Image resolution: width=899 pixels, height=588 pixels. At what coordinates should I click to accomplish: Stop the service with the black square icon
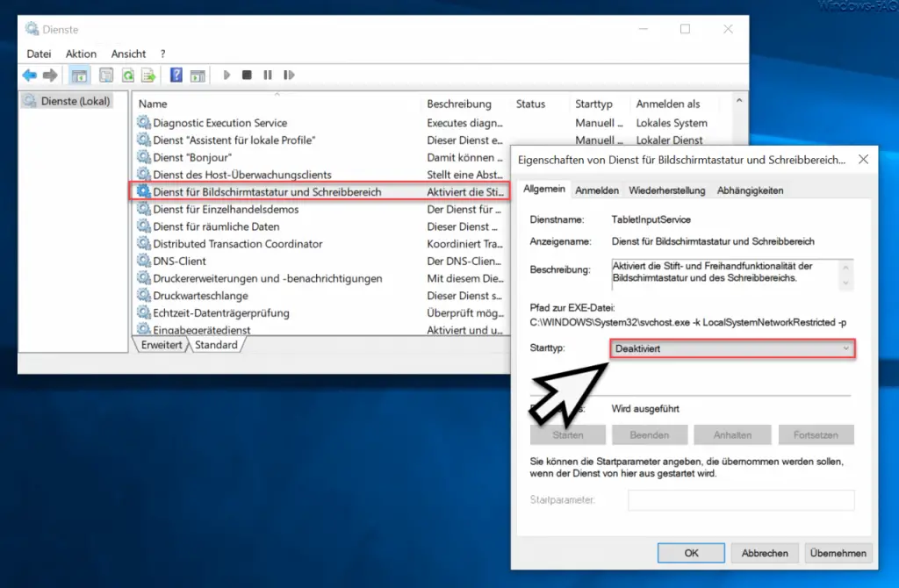pyautogui.click(x=248, y=75)
